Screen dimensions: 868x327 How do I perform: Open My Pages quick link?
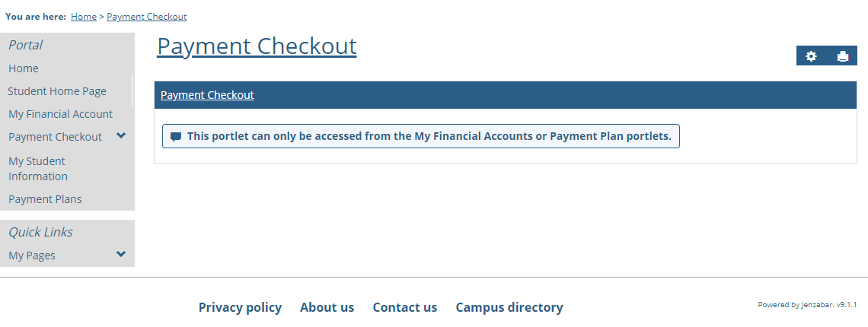pyautogui.click(x=32, y=256)
